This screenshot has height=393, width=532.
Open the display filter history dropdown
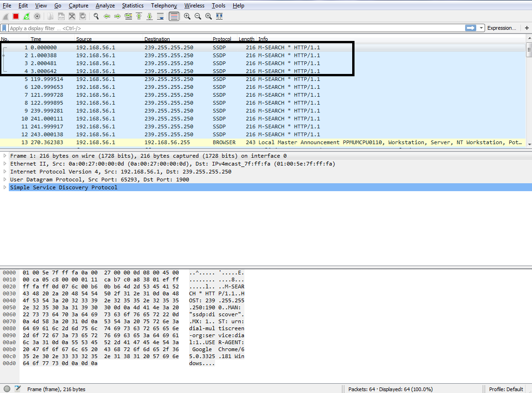[481, 28]
